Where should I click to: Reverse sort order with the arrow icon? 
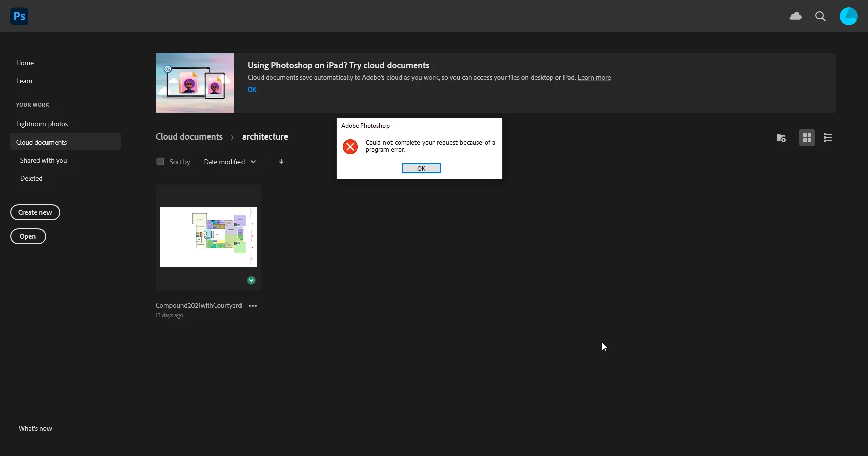281,162
